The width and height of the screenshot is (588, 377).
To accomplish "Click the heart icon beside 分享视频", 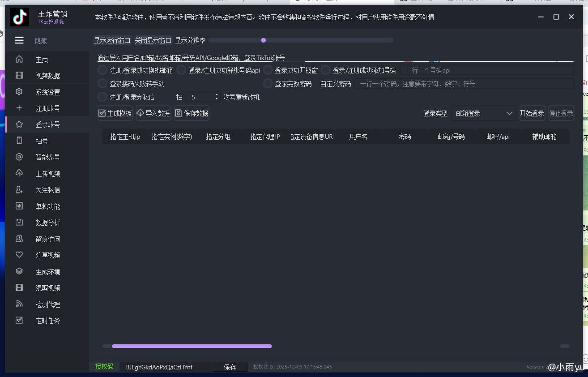I will [19, 255].
